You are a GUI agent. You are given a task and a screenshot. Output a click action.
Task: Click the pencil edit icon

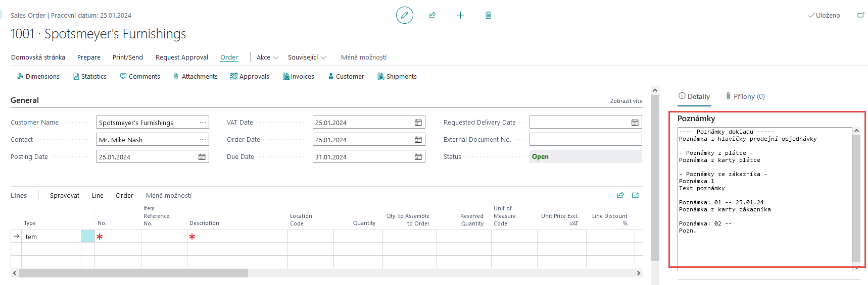(x=404, y=15)
